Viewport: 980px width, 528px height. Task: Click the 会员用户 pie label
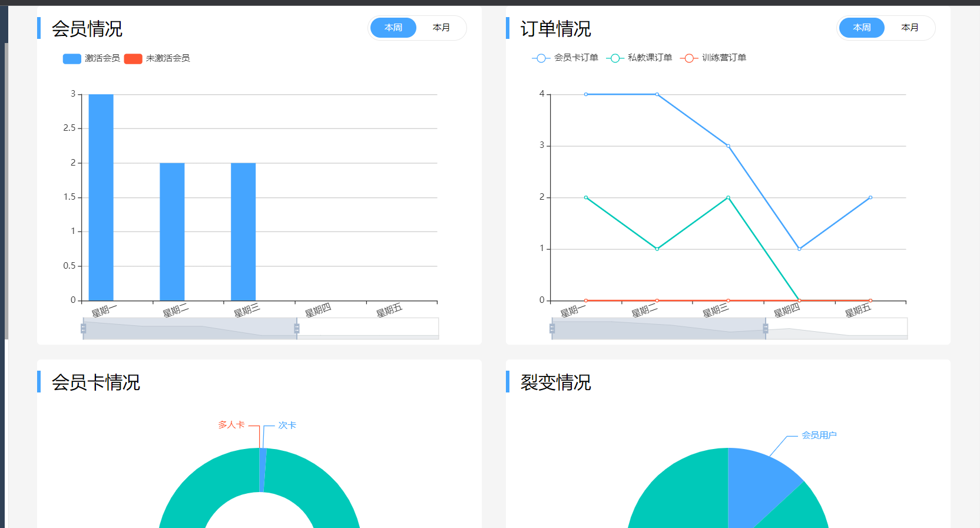(819, 435)
